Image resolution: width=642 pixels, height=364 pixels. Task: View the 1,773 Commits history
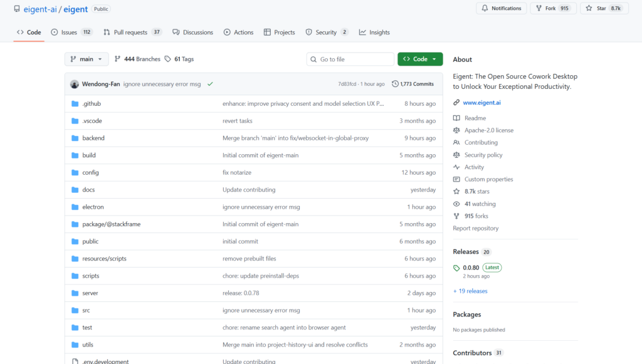coord(413,84)
